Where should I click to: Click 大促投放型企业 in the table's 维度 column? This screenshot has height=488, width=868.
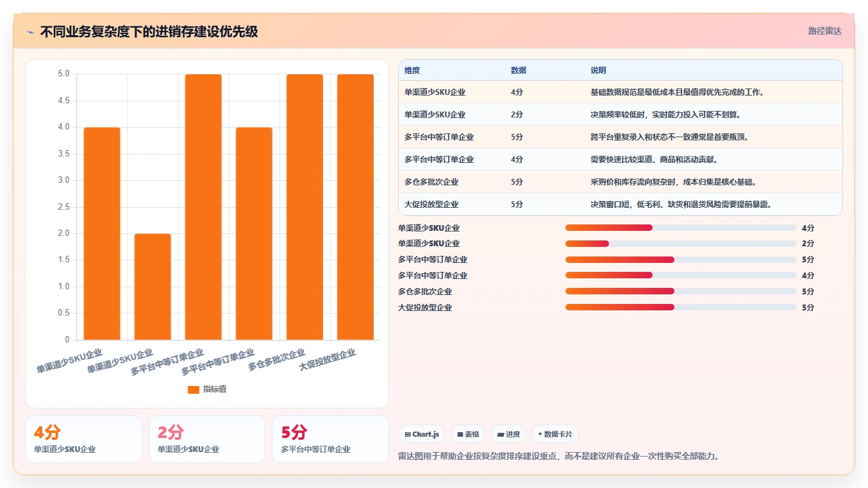click(x=431, y=205)
